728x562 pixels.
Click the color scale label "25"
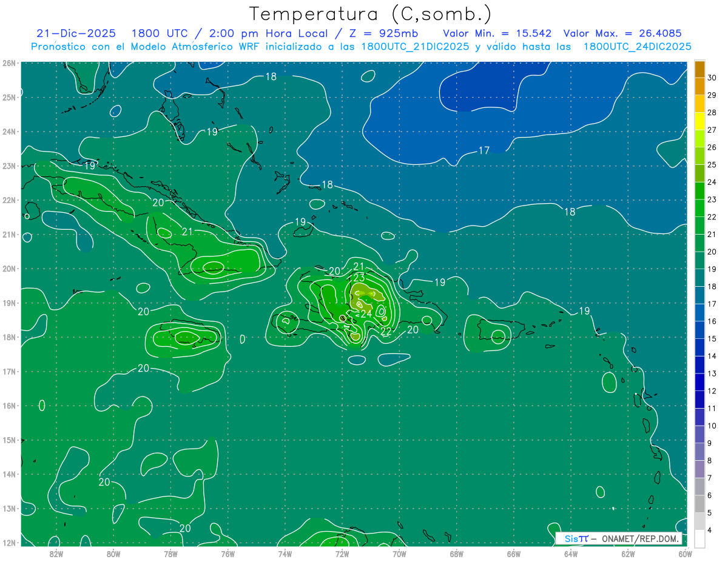click(x=712, y=165)
